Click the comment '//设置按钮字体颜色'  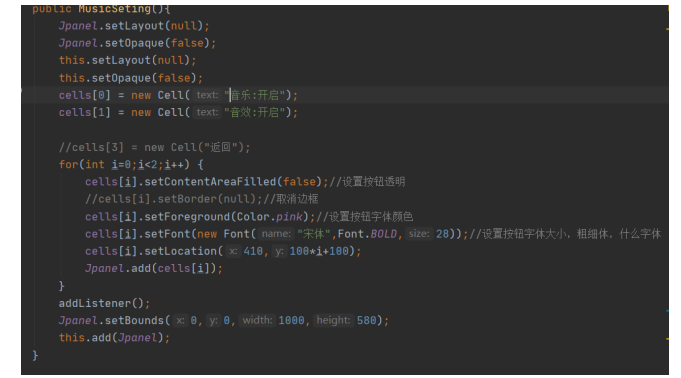click(364, 216)
